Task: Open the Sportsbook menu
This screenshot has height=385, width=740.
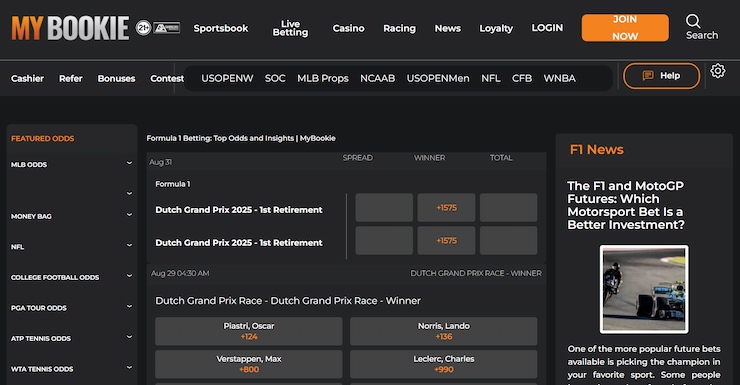Action: [220, 28]
